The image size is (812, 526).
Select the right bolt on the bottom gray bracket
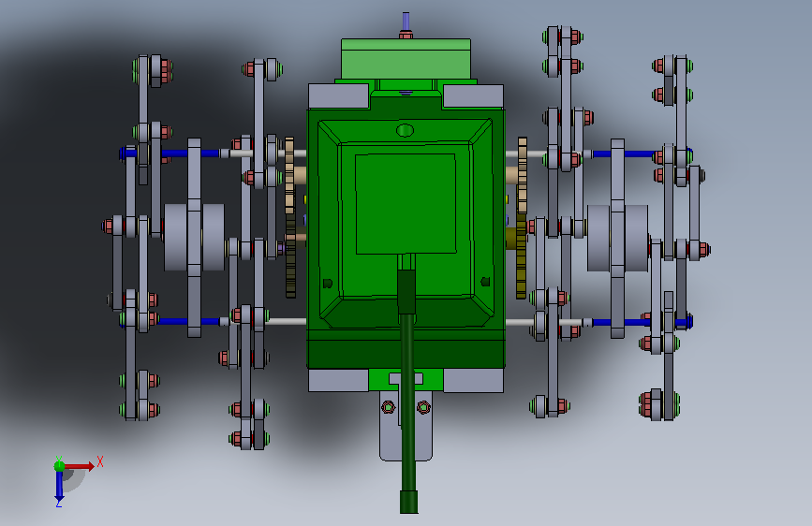tap(423, 407)
